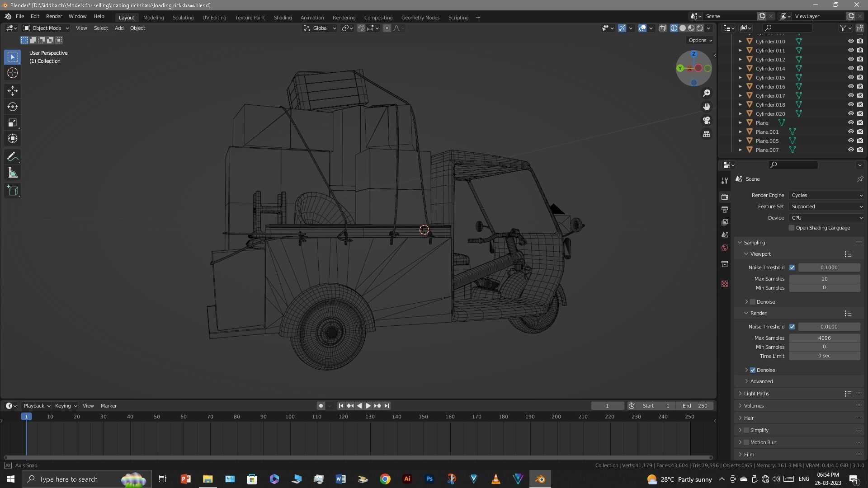Disable Render Noise Threshold checkbox
868x488 pixels.
click(x=792, y=327)
